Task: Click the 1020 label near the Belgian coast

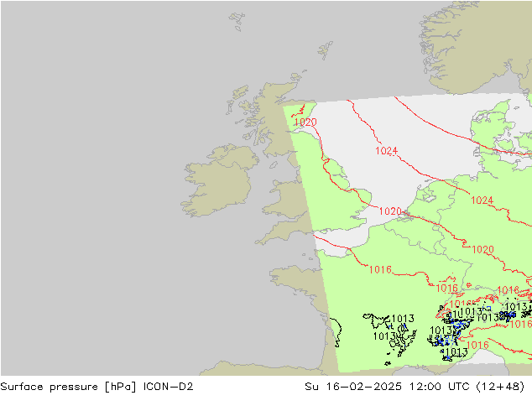Action: click(390, 211)
